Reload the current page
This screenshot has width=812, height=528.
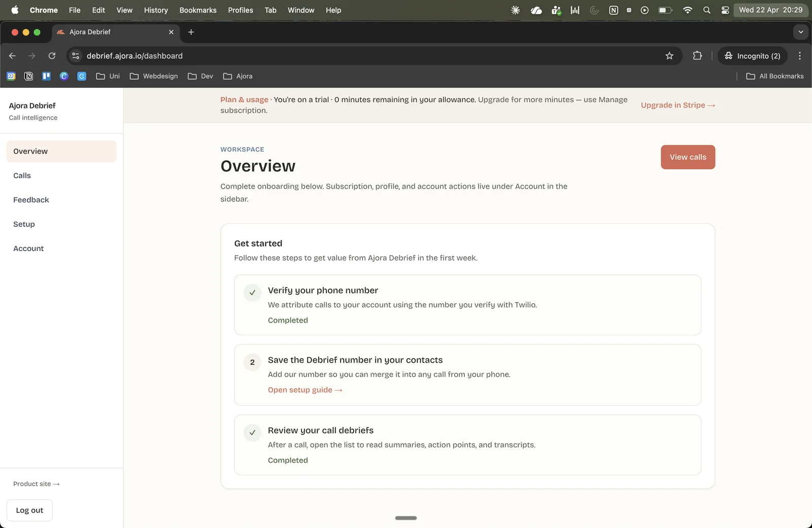pyautogui.click(x=52, y=56)
